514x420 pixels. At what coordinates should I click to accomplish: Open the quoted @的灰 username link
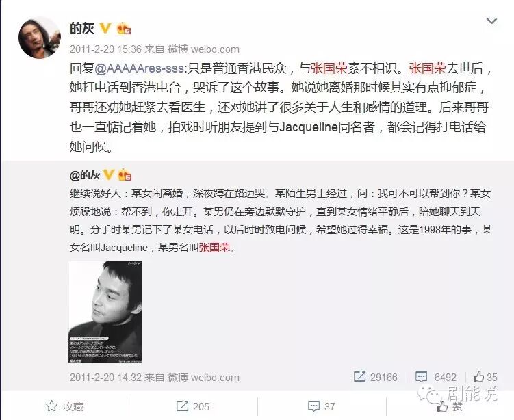(85, 175)
